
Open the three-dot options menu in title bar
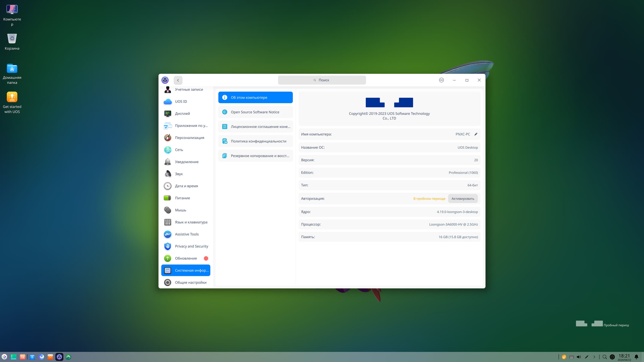click(x=441, y=80)
